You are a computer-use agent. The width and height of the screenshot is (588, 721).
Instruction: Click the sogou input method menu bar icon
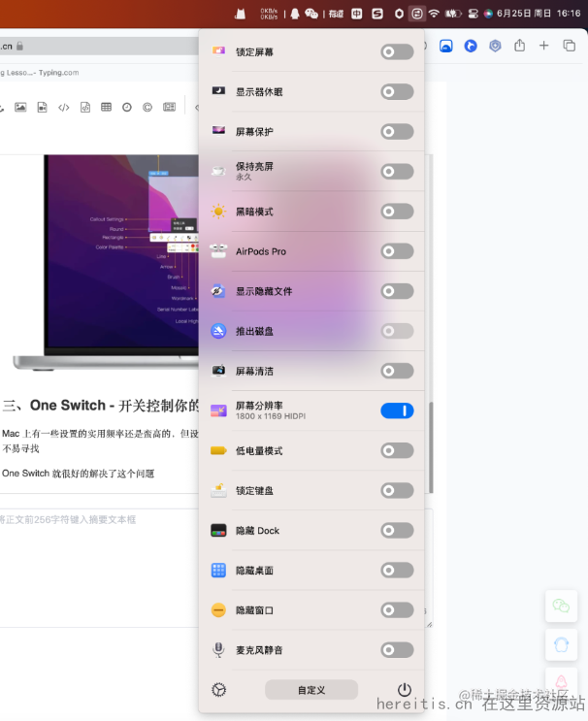[x=377, y=14]
